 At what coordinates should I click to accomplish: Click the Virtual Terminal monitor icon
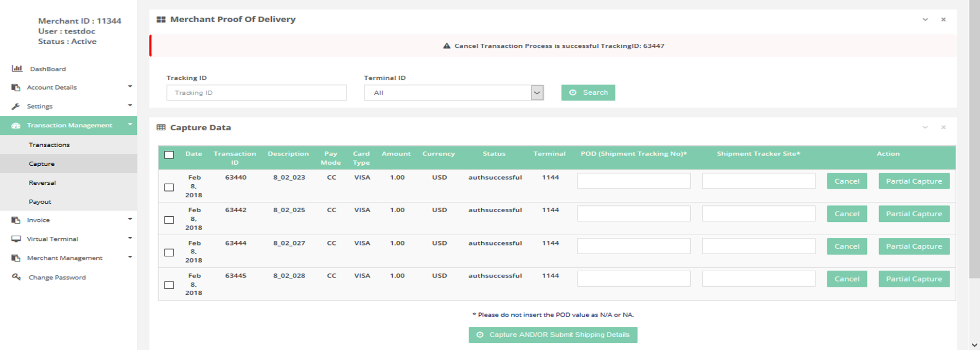[x=16, y=239]
